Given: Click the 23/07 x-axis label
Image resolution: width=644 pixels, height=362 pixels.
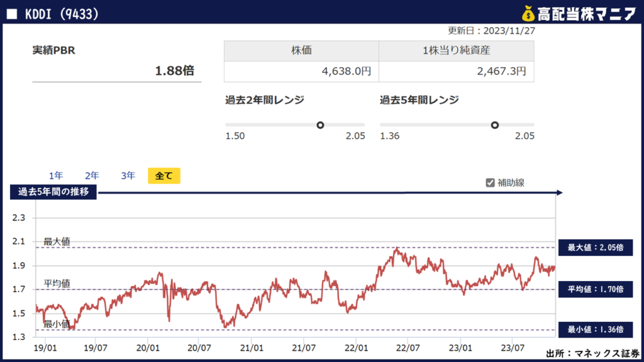Looking at the screenshot, I should pyautogui.click(x=513, y=348).
